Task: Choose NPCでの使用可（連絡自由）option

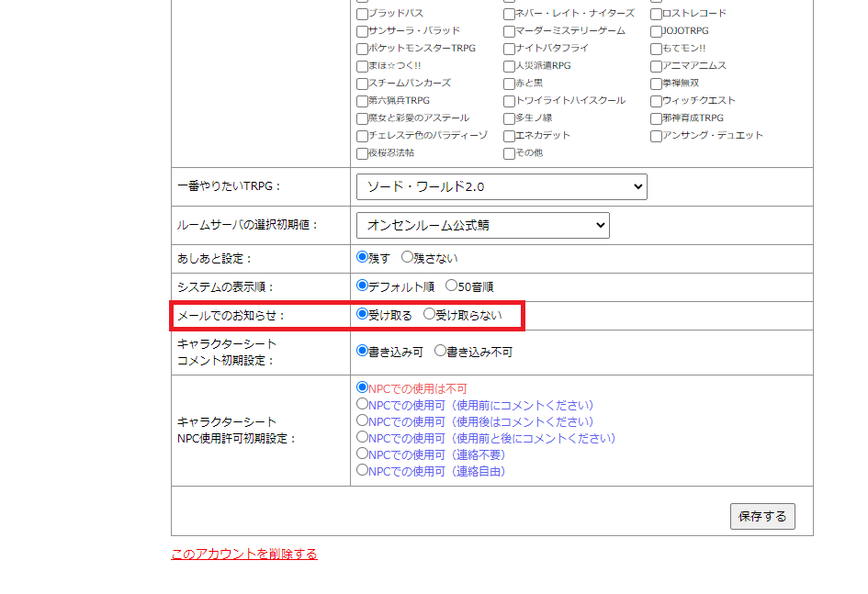Action: tap(362, 471)
